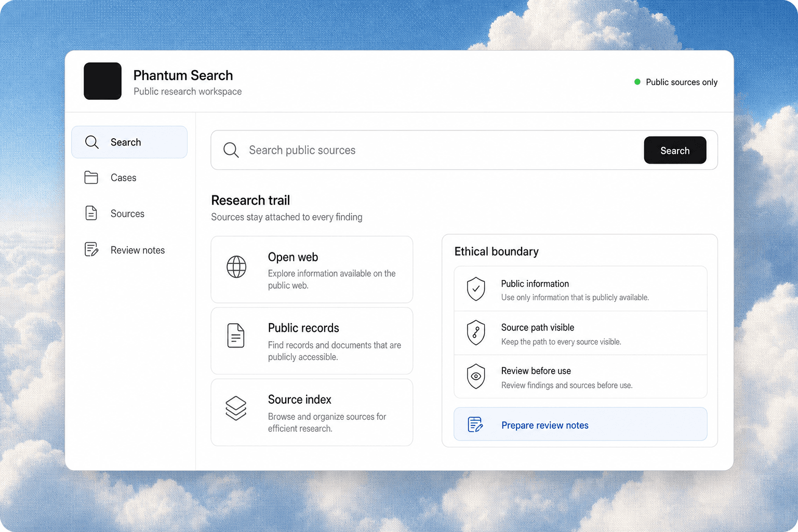Image resolution: width=798 pixels, height=532 pixels.
Task: Open the Open web card
Action: pos(312,270)
